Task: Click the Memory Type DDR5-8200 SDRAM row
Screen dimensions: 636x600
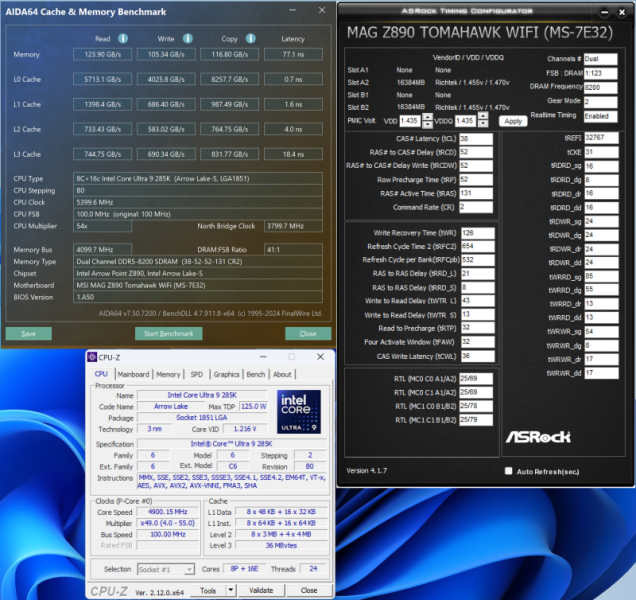Action: pyautogui.click(x=198, y=262)
